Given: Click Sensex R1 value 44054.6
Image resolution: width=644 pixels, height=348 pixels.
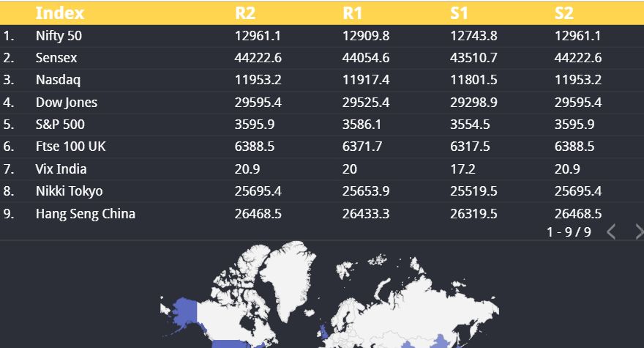Looking at the screenshot, I should (366, 58).
